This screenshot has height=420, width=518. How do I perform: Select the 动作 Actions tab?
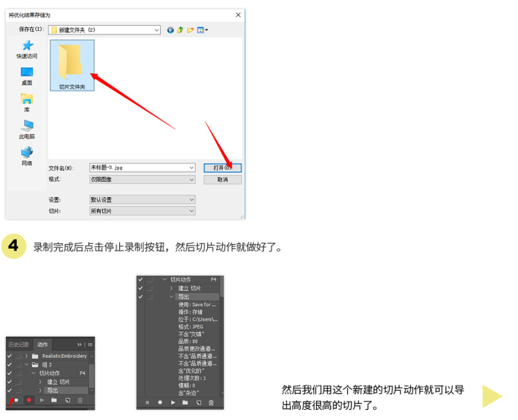(x=43, y=344)
